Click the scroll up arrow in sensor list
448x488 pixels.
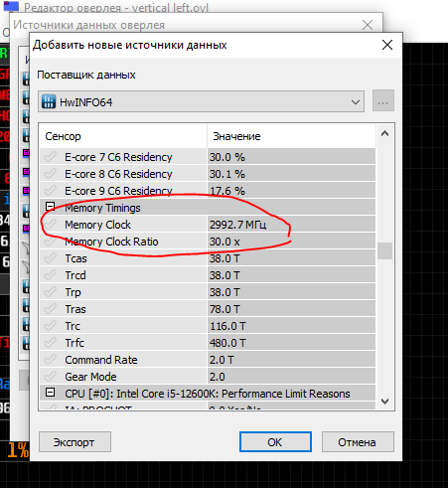point(384,134)
